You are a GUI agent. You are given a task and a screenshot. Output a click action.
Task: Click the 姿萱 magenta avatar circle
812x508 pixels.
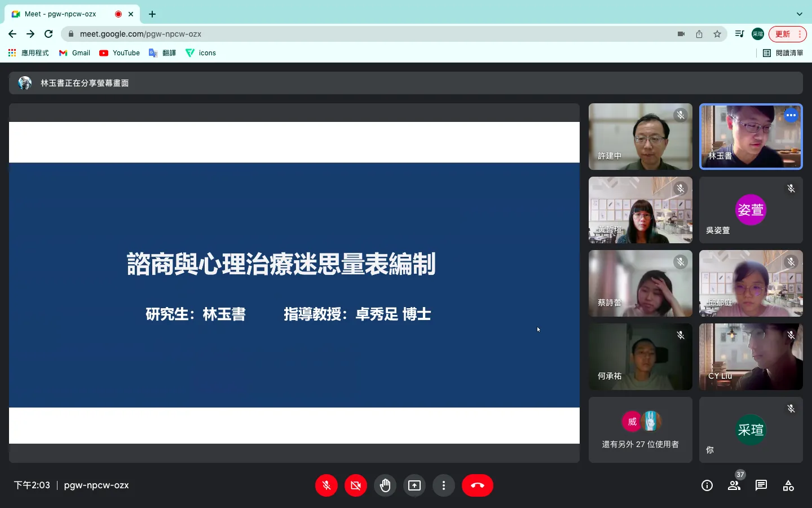pos(751,210)
